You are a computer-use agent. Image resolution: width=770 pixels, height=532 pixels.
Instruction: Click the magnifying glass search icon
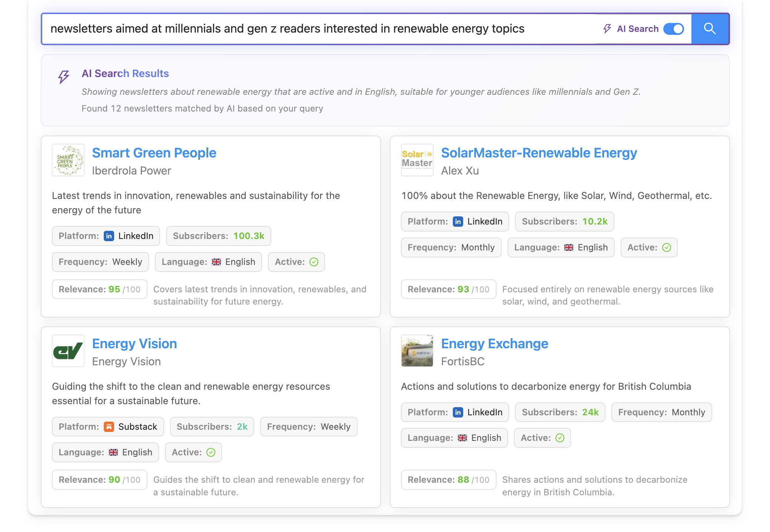(x=710, y=29)
